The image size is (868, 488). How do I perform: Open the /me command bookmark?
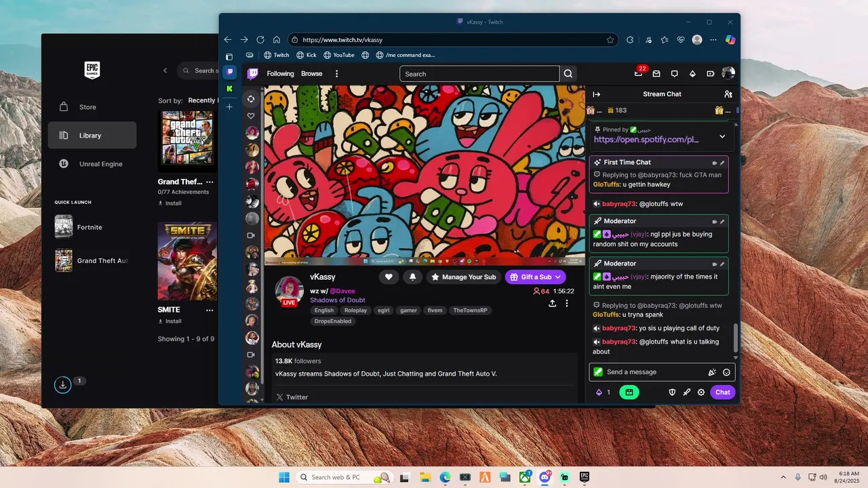[406, 55]
